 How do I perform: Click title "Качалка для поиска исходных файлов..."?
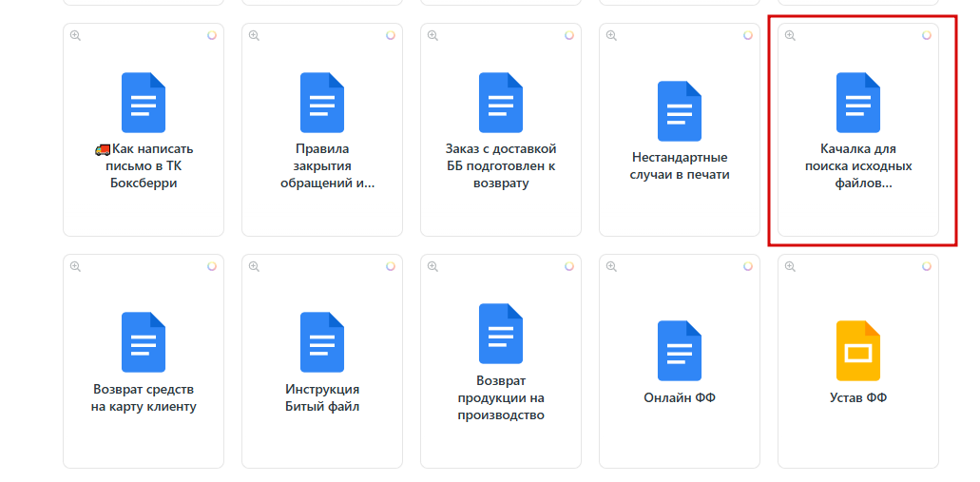[858, 166]
